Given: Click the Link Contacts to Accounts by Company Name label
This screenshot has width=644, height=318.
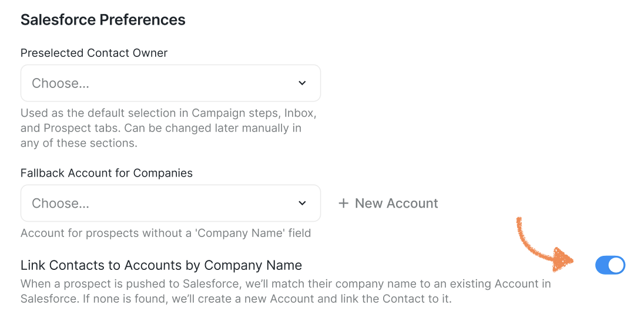Looking at the screenshot, I should [x=161, y=265].
